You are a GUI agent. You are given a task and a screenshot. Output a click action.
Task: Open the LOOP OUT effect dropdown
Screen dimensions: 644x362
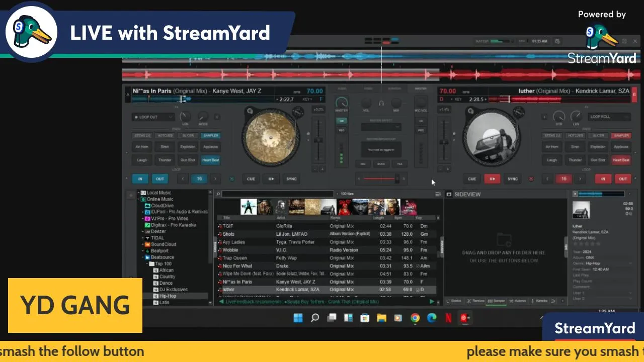[x=153, y=117]
